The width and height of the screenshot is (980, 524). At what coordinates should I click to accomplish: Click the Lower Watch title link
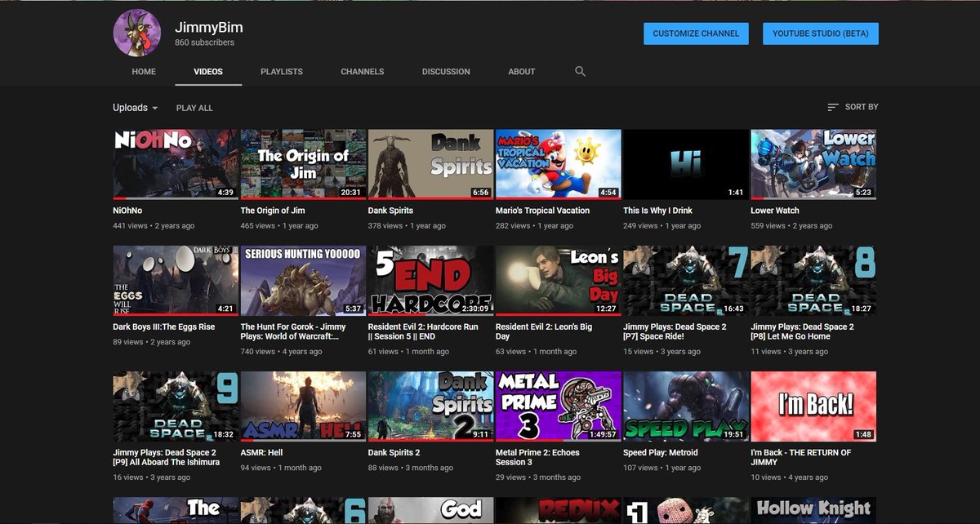click(x=775, y=211)
